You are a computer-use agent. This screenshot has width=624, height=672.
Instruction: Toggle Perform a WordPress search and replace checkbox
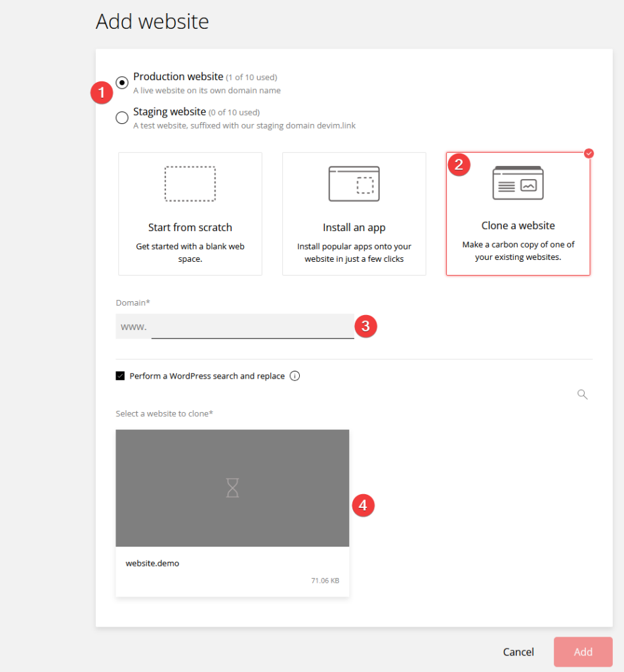pos(120,376)
